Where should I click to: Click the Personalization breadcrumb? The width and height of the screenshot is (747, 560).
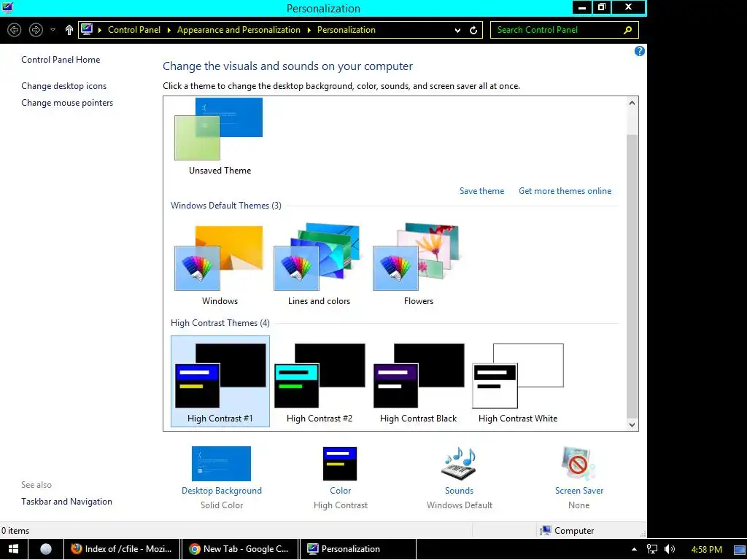(347, 30)
